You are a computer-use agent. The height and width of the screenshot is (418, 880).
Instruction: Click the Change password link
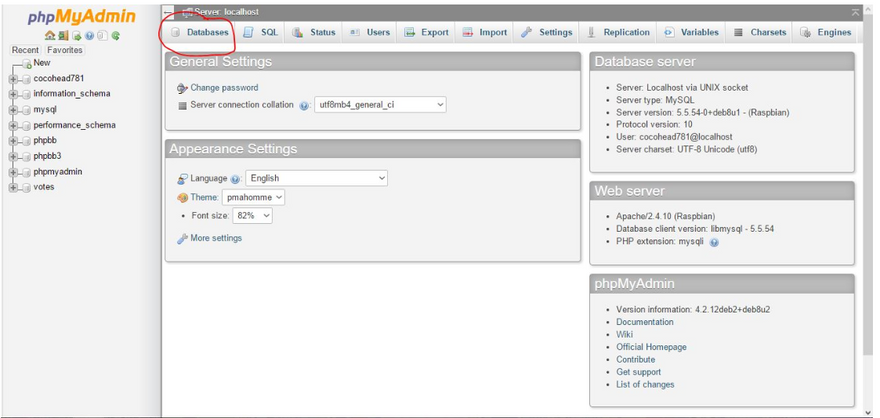[x=223, y=88]
